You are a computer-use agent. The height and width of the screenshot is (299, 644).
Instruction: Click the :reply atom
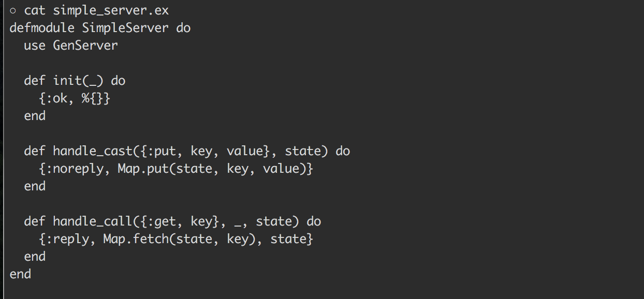(67, 240)
